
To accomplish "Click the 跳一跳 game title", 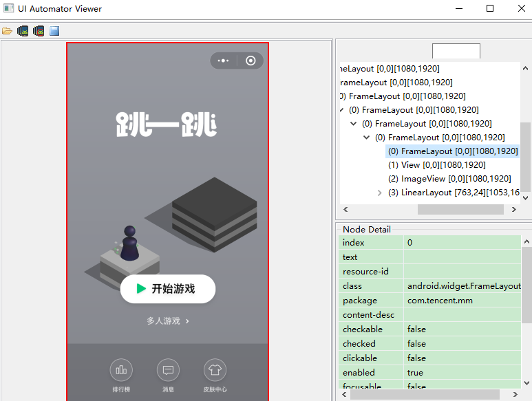I will [x=167, y=124].
